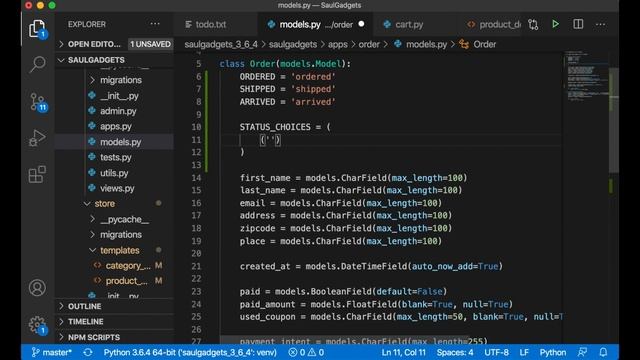This screenshot has height=360, width=640.
Task: Open notifications bell in status bar
Action: (603, 352)
